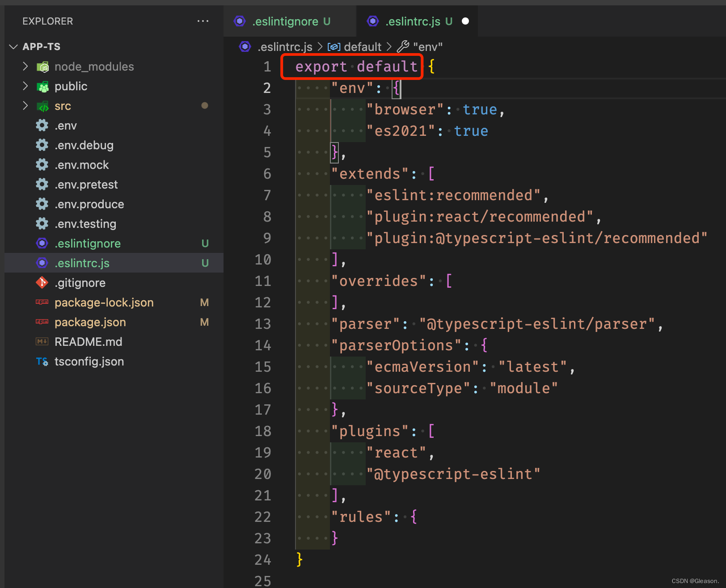Click line number 1 in gutter
The image size is (726, 588).
coord(267,67)
